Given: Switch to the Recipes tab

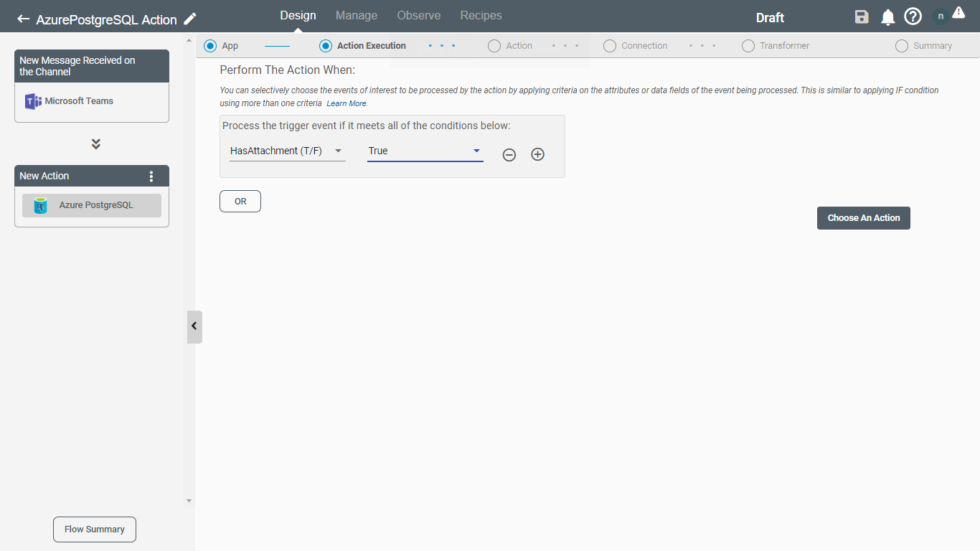Looking at the screenshot, I should [481, 15].
